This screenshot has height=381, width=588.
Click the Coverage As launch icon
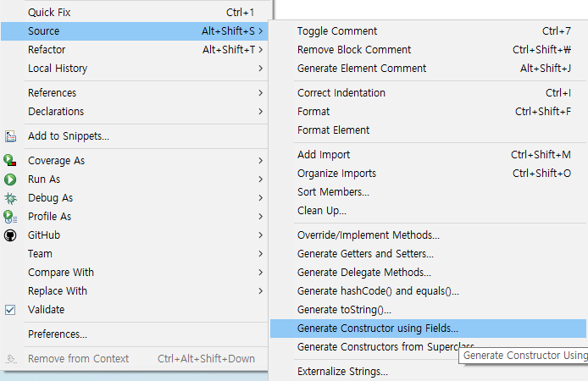tap(10, 160)
